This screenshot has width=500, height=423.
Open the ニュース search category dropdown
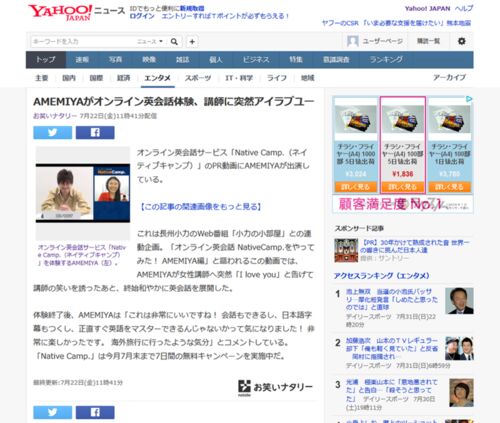click(x=150, y=42)
